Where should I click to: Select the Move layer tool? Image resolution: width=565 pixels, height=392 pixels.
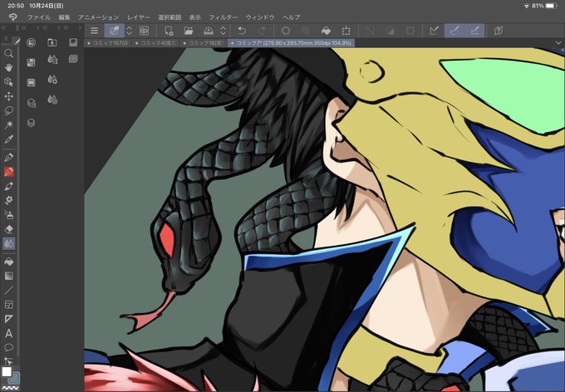pyautogui.click(x=8, y=96)
